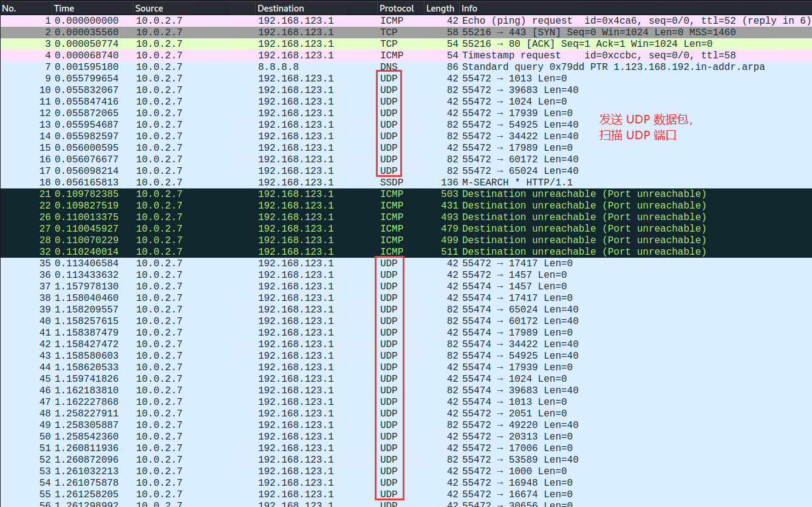The width and height of the screenshot is (812, 507).
Task: Select packet 46 UDP 55474 → 39683
Action: [406, 390]
